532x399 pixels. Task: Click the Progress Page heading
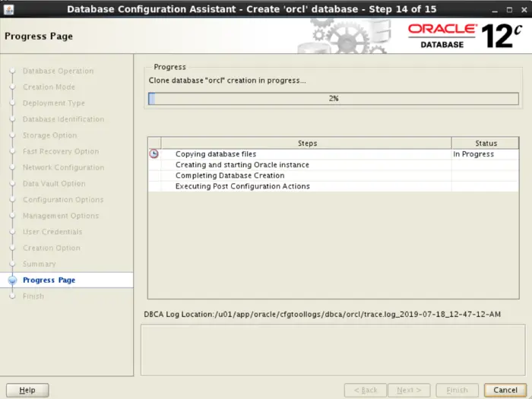point(39,36)
